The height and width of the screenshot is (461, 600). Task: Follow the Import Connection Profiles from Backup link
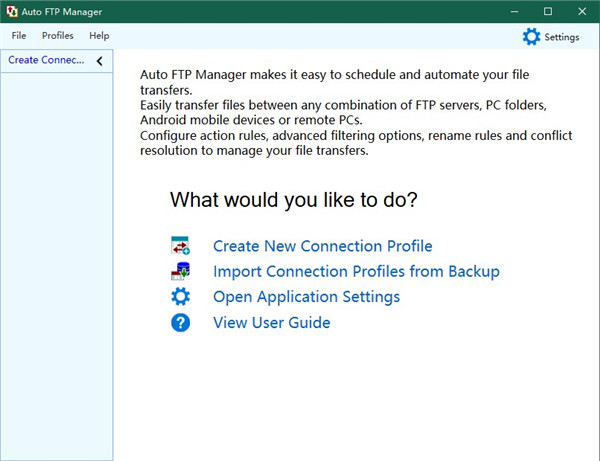[356, 271]
